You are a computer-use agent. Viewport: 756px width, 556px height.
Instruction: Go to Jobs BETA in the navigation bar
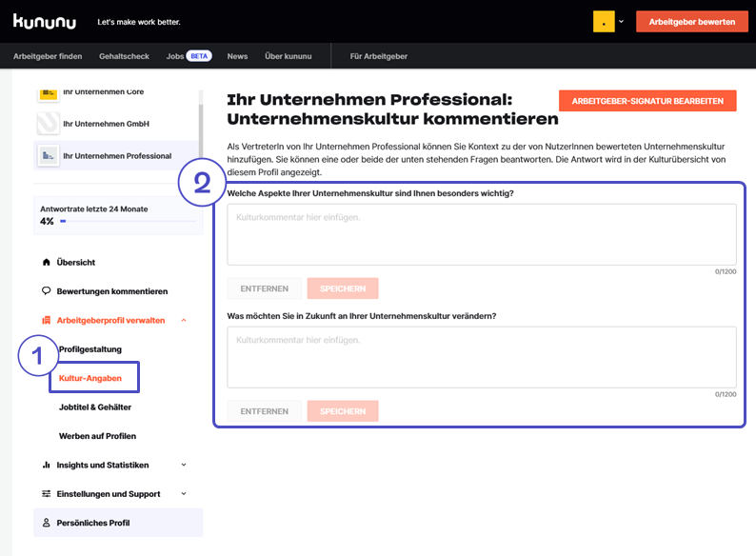(x=188, y=56)
